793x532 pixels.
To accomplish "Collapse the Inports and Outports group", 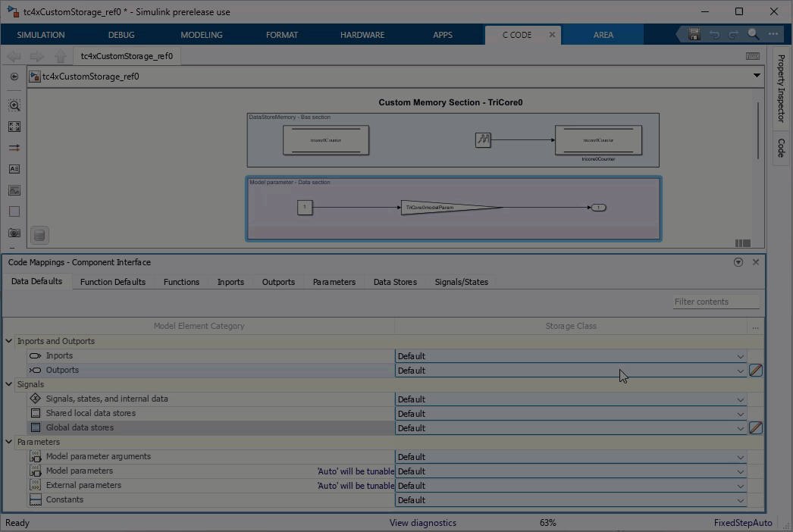I will tap(9, 341).
